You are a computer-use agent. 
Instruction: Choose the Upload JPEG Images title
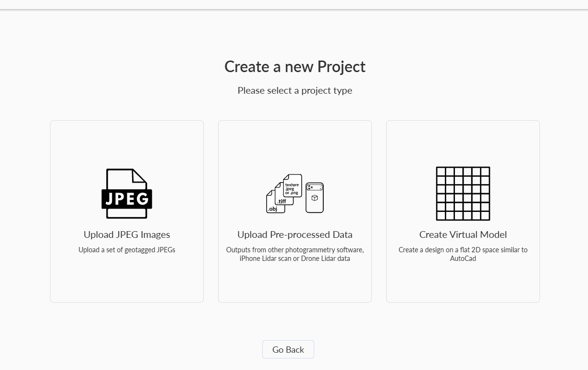click(127, 234)
